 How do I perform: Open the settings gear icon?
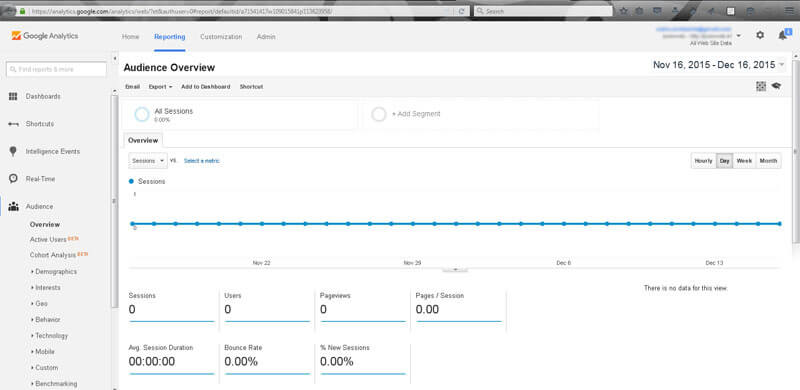[x=760, y=35]
